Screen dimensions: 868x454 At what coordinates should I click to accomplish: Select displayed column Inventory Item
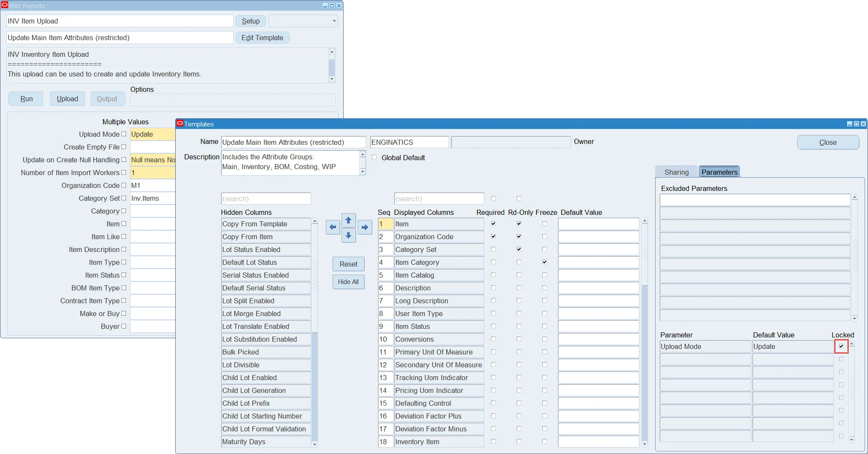pos(439,442)
